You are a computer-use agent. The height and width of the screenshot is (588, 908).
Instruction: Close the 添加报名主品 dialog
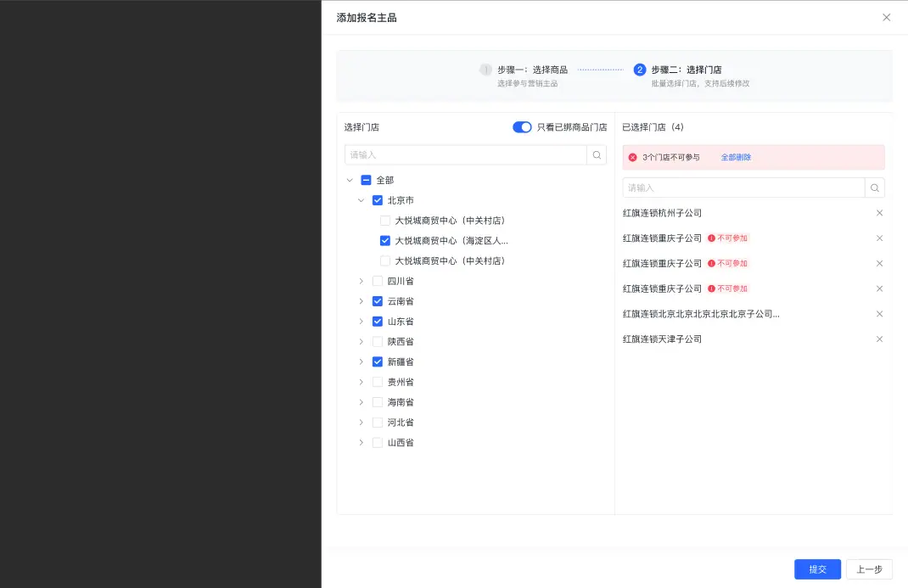[886, 17]
